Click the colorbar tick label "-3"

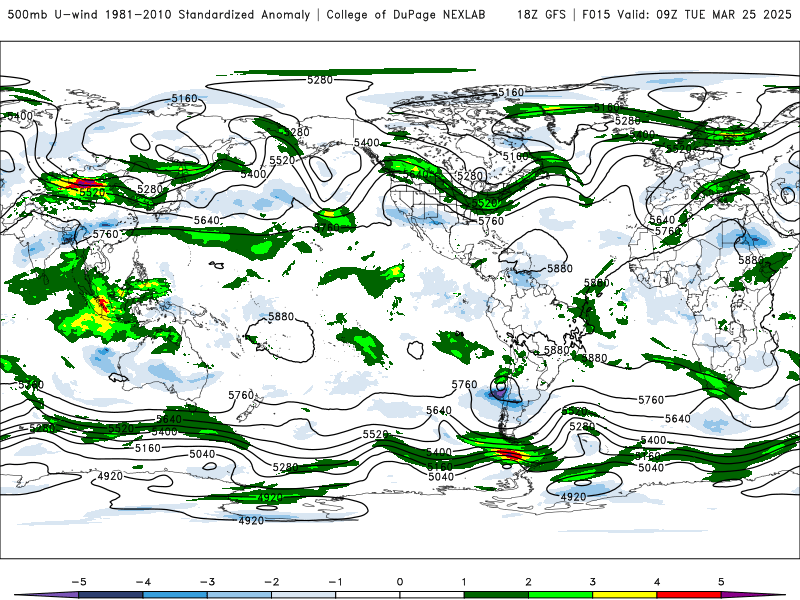click(x=207, y=582)
